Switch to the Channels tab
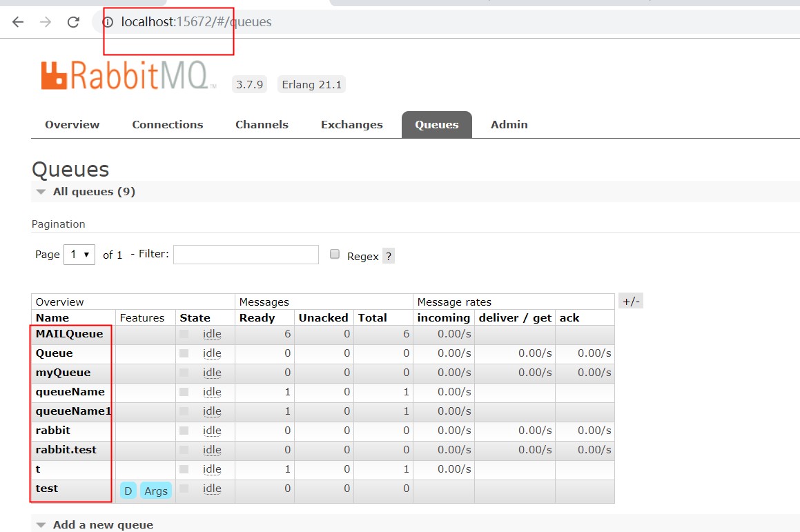 click(x=262, y=124)
